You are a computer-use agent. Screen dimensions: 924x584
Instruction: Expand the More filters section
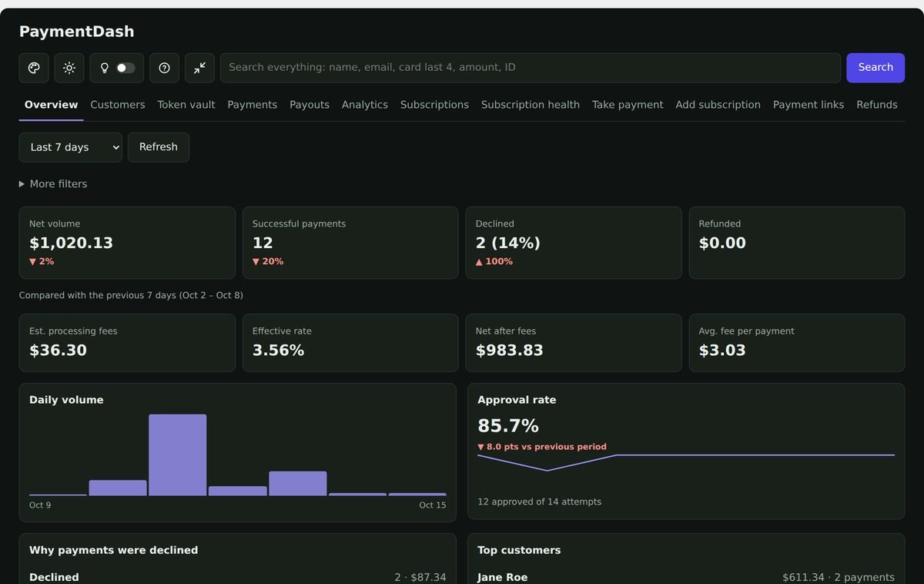53,184
